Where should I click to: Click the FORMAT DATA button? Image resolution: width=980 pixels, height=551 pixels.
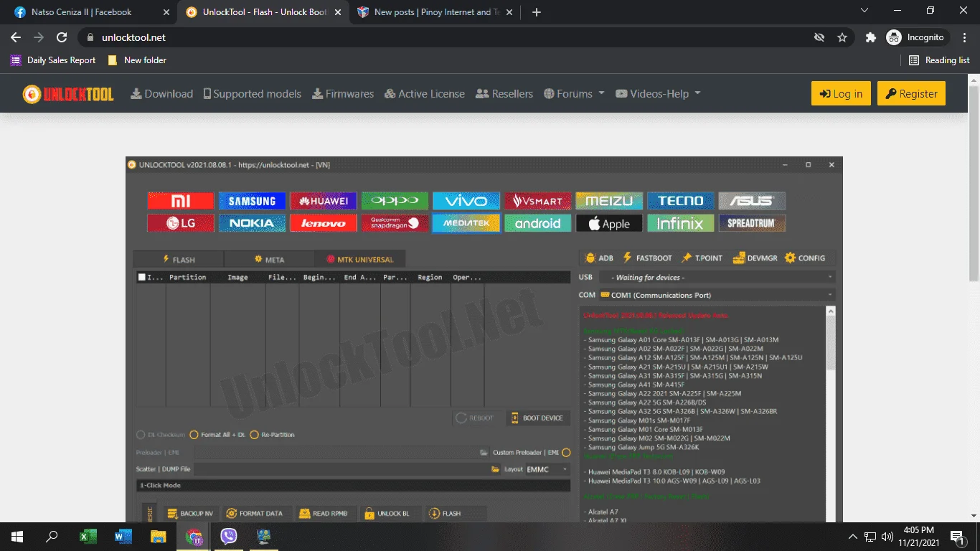tap(255, 514)
